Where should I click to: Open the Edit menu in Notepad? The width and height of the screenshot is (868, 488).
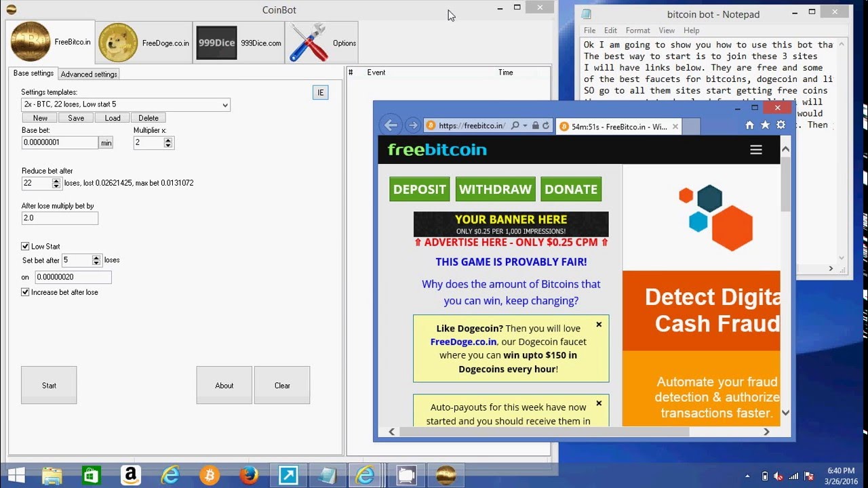tap(611, 30)
